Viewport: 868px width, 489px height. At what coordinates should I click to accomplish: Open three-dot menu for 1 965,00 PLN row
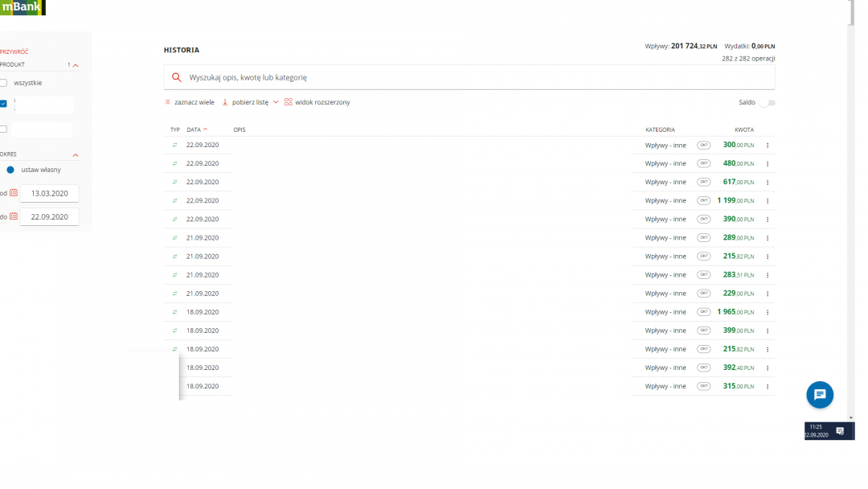click(768, 312)
